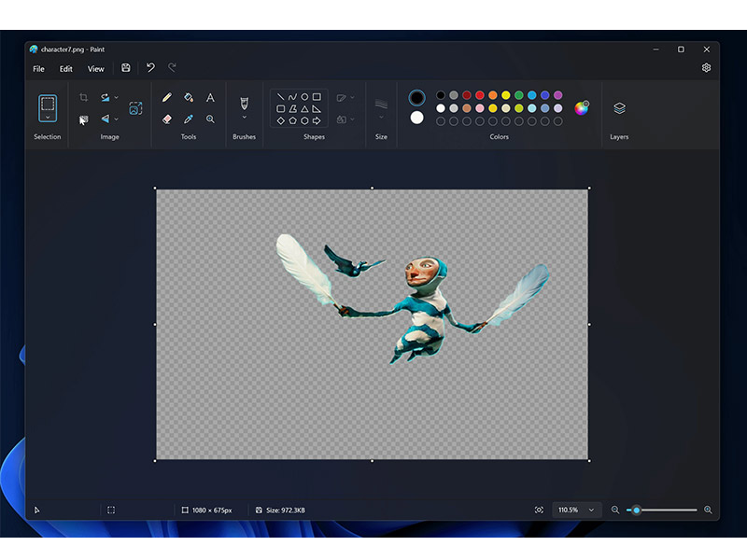Open Paint Settings gear
The width and height of the screenshot is (747, 560).
pos(706,67)
